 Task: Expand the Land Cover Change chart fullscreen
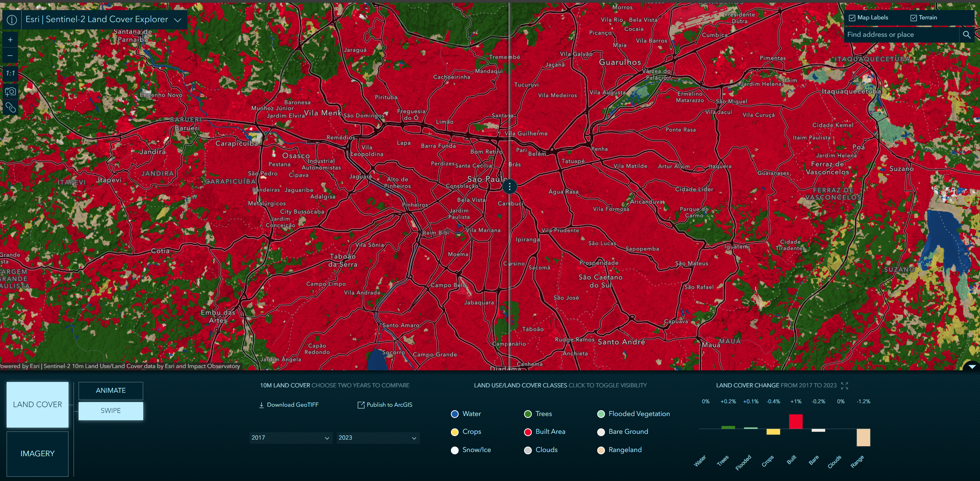coord(845,385)
